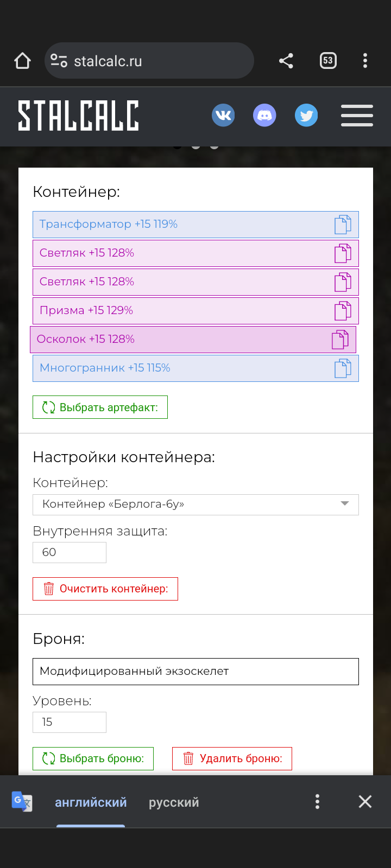Copy the Многогранник +15 115% artifact

click(343, 368)
